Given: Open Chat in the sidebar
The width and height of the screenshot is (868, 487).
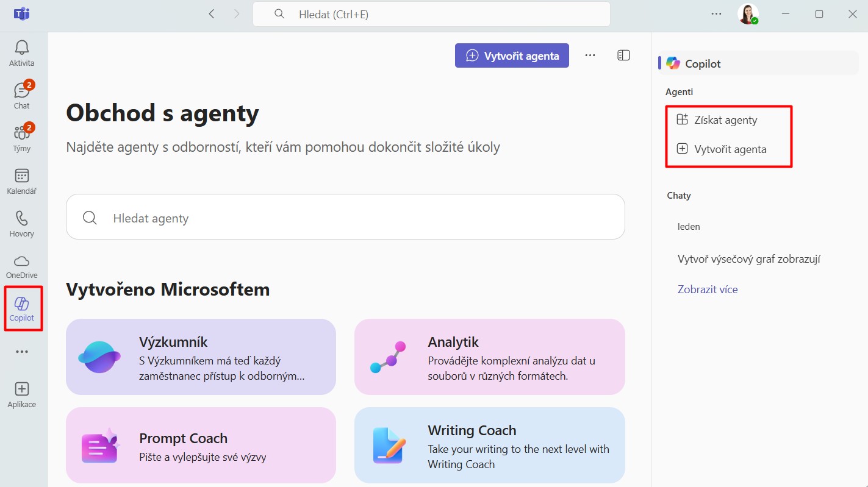Looking at the screenshot, I should tap(22, 96).
